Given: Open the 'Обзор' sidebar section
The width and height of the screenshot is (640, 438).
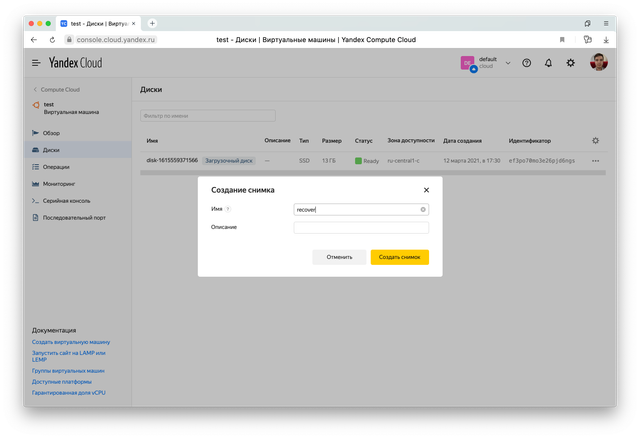Looking at the screenshot, I should pyautogui.click(x=52, y=133).
